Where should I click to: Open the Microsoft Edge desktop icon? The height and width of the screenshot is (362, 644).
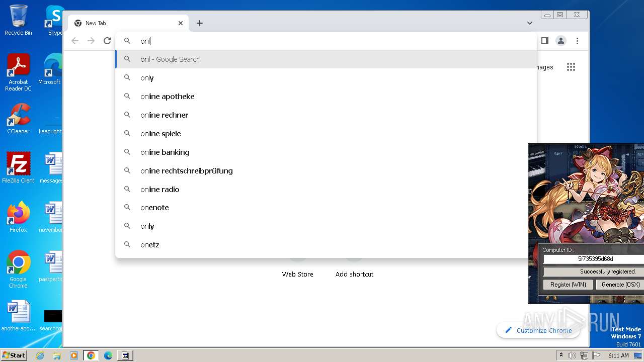[x=51, y=69]
